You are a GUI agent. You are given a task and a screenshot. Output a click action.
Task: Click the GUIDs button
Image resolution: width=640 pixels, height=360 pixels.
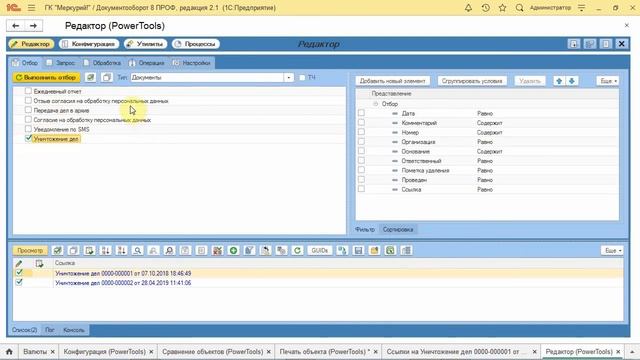[320, 250]
